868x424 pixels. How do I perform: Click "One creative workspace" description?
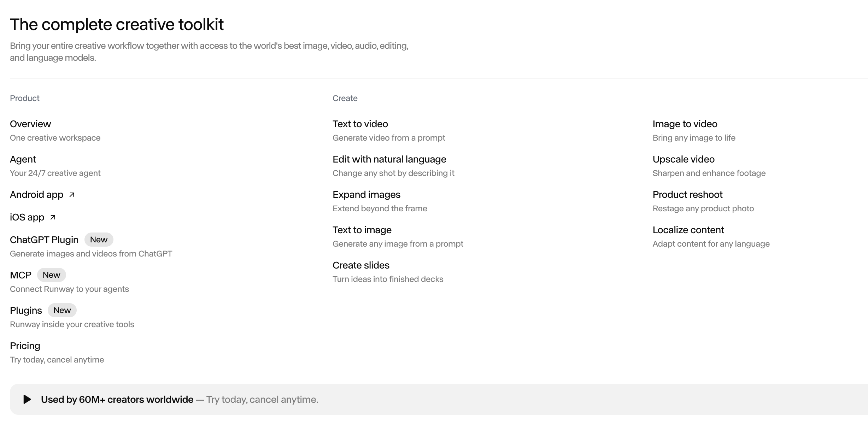pos(55,138)
